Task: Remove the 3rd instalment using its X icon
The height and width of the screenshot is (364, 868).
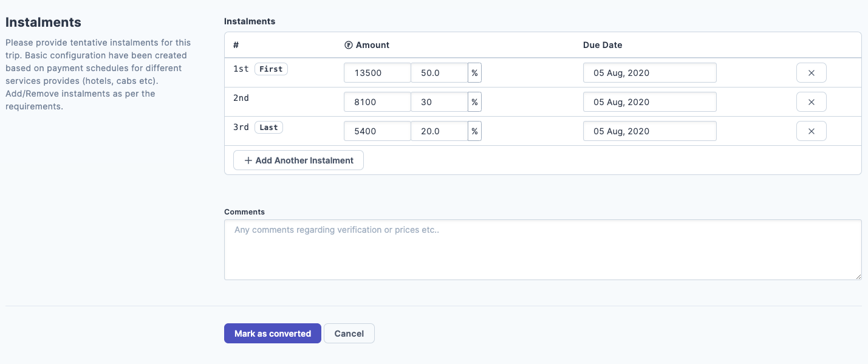Action: click(x=811, y=131)
